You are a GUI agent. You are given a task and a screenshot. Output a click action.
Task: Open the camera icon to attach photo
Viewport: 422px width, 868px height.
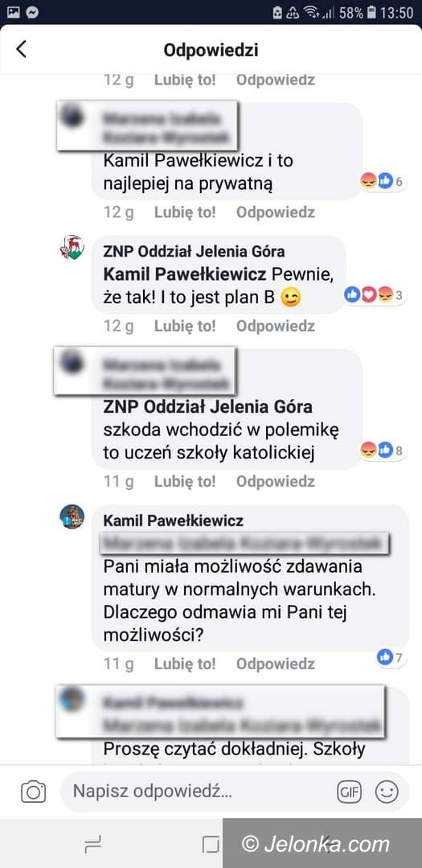coord(33,791)
